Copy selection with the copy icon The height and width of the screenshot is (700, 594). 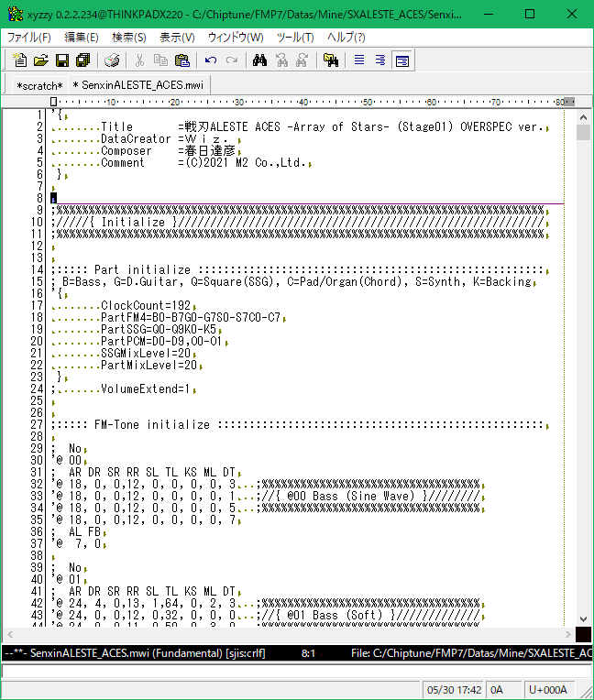click(x=160, y=60)
